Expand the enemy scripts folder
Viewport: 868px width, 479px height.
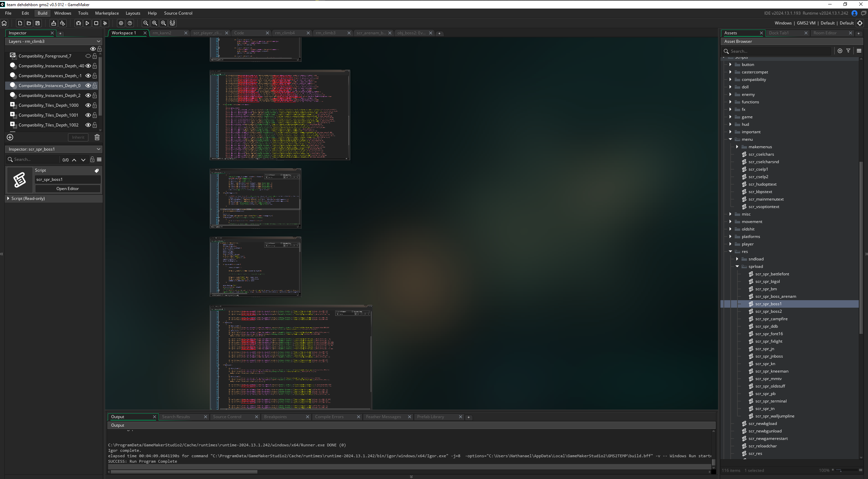pos(730,95)
